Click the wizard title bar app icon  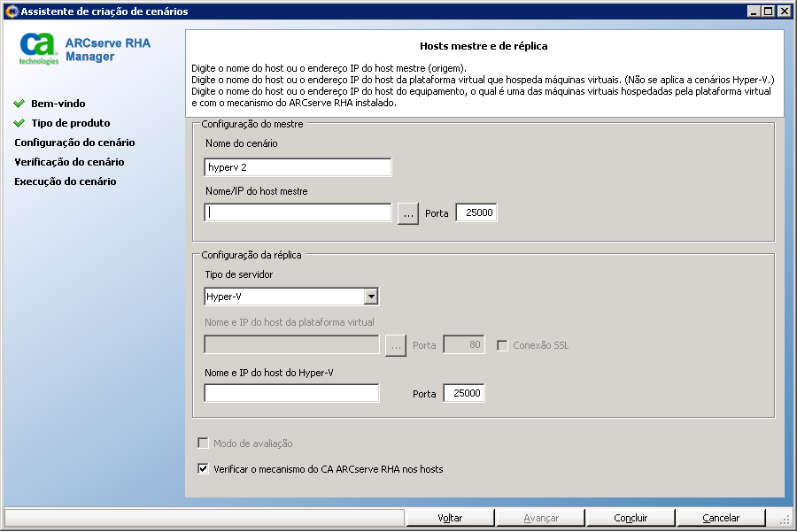(12, 12)
